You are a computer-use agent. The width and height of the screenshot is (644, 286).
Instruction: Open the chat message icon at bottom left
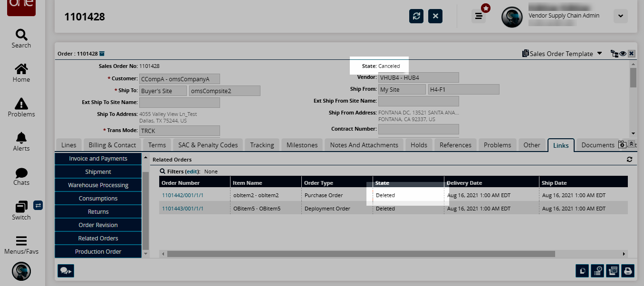65,271
